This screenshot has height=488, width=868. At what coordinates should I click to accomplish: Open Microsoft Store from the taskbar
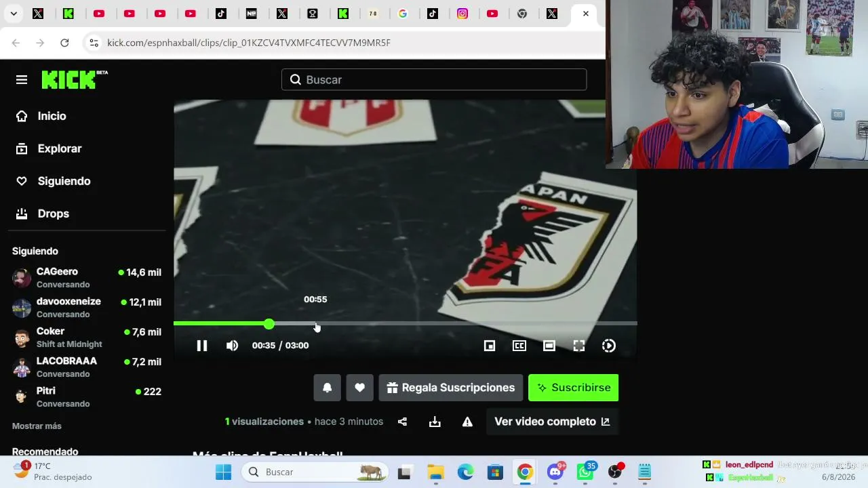coord(495,472)
